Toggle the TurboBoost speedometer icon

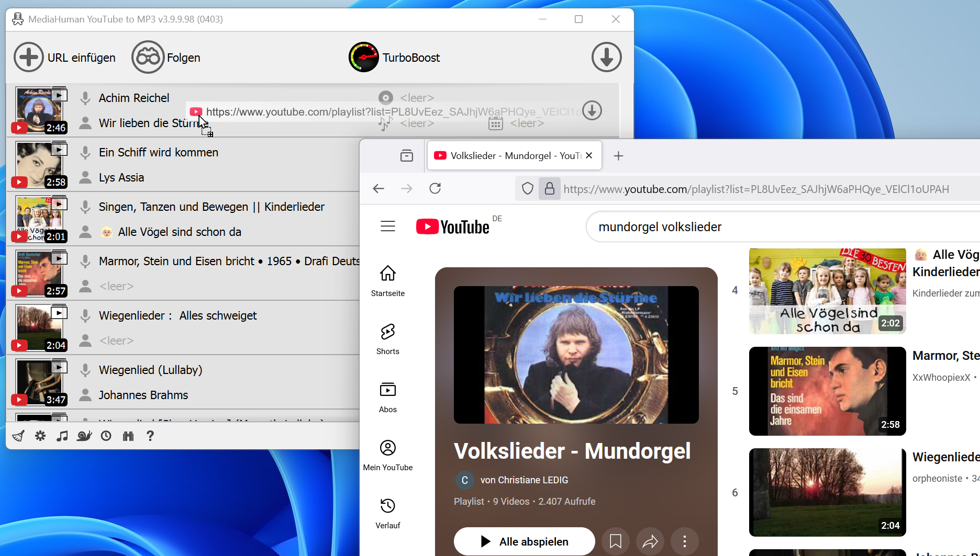pyautogui.click(x=364, y=58)
